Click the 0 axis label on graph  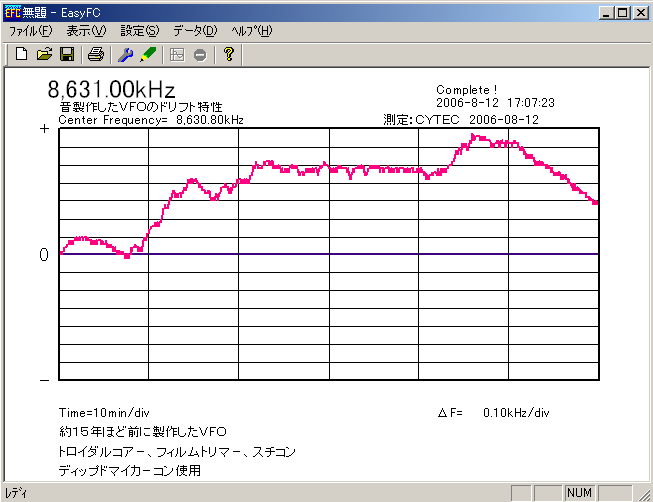[44, 255]
